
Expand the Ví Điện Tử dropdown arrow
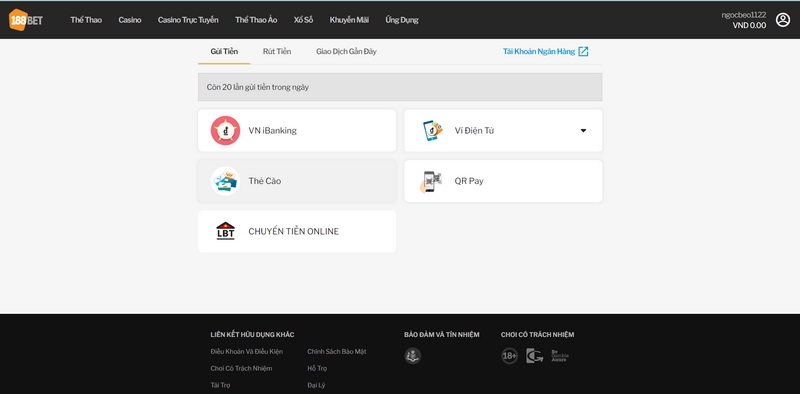[583, 131]
